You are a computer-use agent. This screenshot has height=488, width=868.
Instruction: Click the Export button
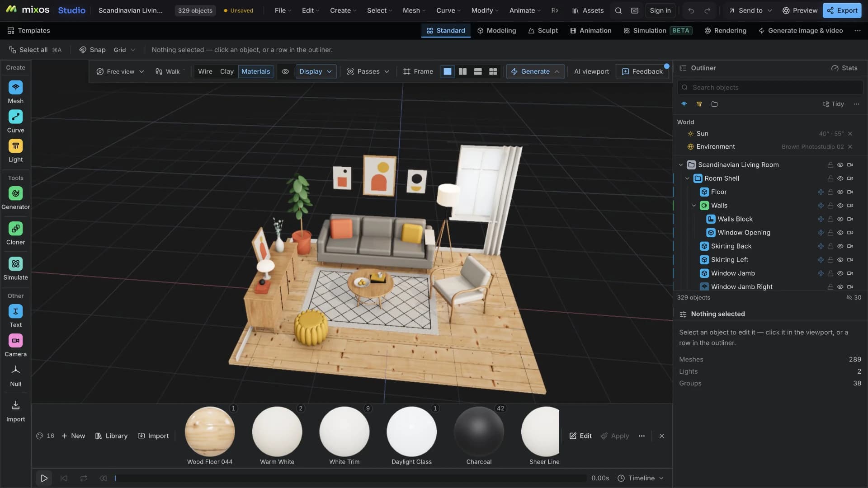tap(842, 10)
